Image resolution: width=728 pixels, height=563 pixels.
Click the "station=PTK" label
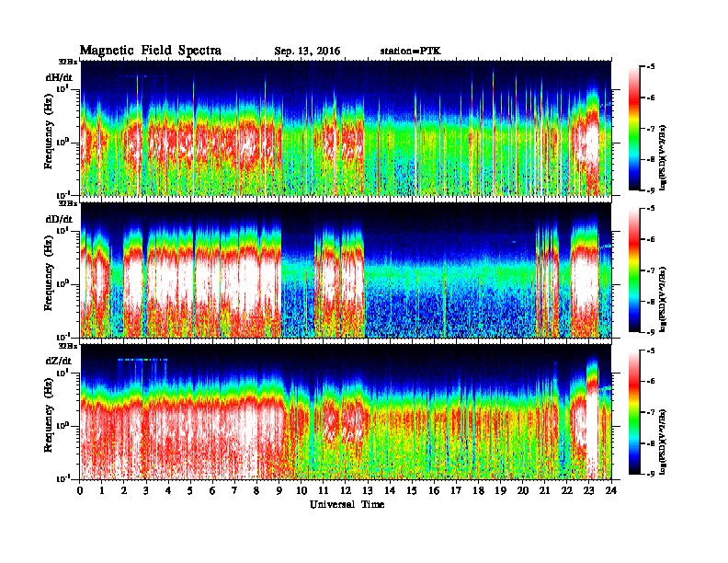tap(411, 52)
